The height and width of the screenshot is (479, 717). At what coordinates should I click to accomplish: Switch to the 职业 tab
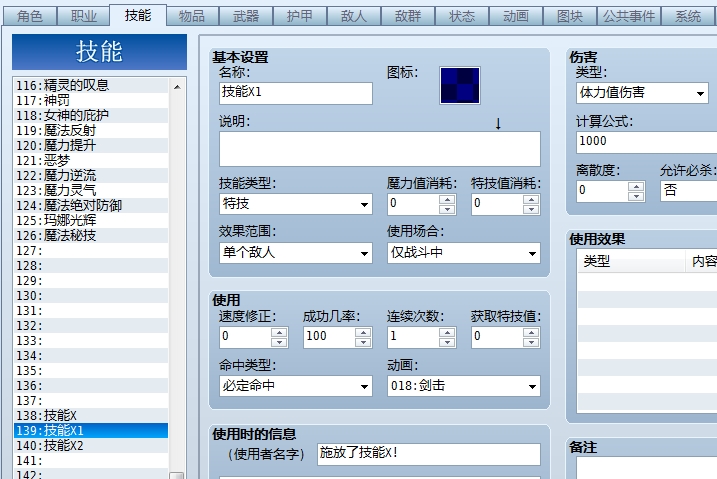pos(84,16)
